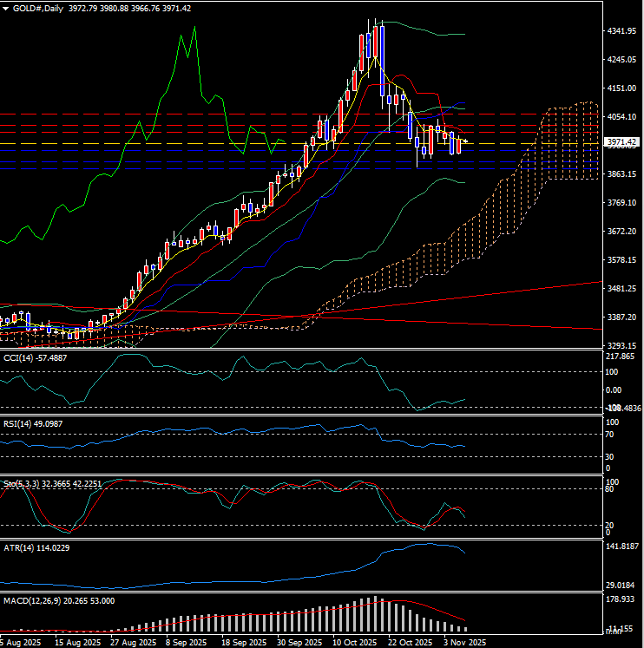Click the 10 Oct 2025 date marker
Image resolution: width=644 pixels, height=648 pixels.
point(353,642)
